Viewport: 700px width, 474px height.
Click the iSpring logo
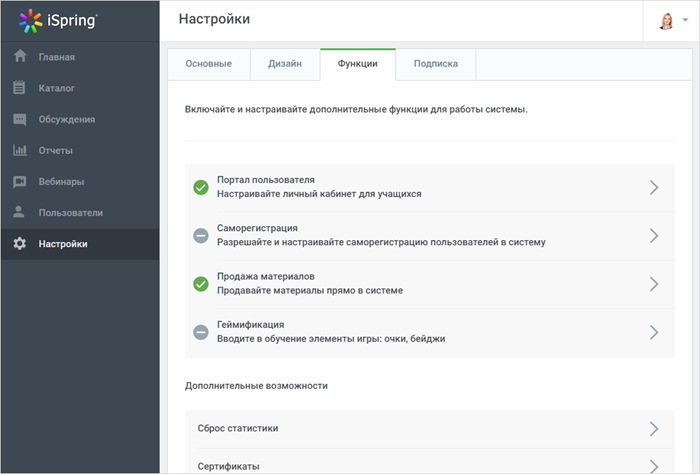point(58,21)
